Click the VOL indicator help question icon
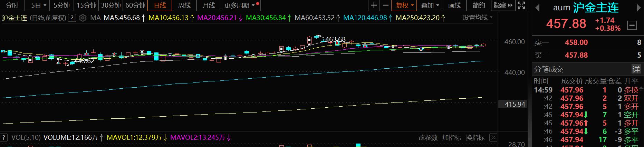The image size is (644, 147). (x=4, y=138)
